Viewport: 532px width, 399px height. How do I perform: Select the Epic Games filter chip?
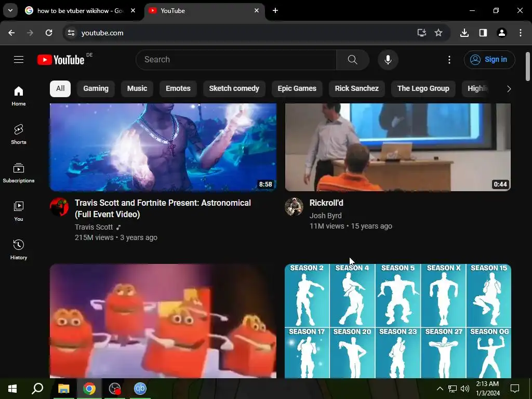point(297,88)
